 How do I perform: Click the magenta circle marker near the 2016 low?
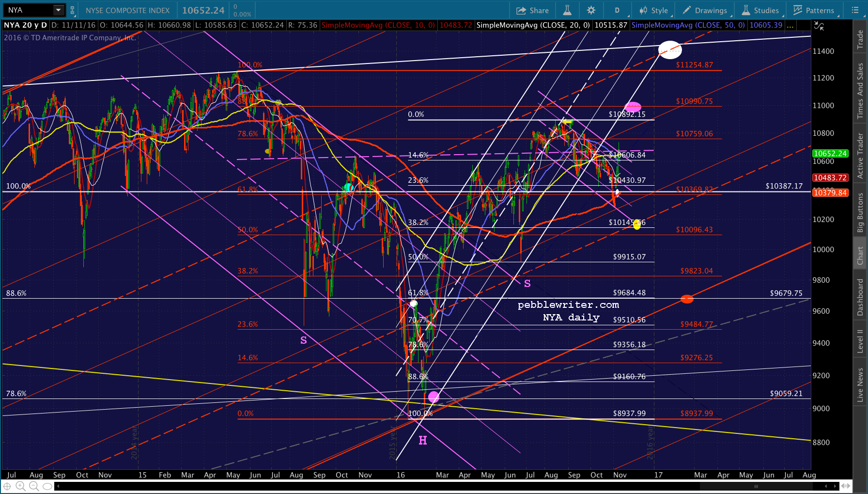point(434,397)
